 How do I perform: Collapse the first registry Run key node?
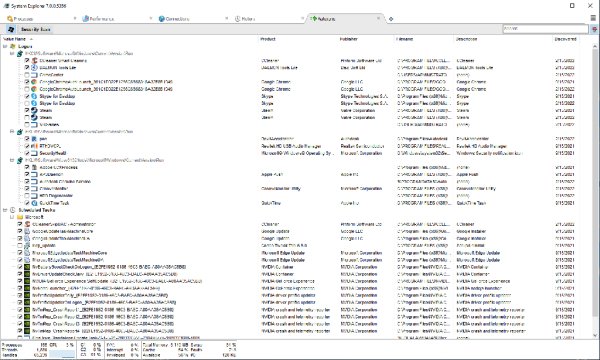coord(12,54)
